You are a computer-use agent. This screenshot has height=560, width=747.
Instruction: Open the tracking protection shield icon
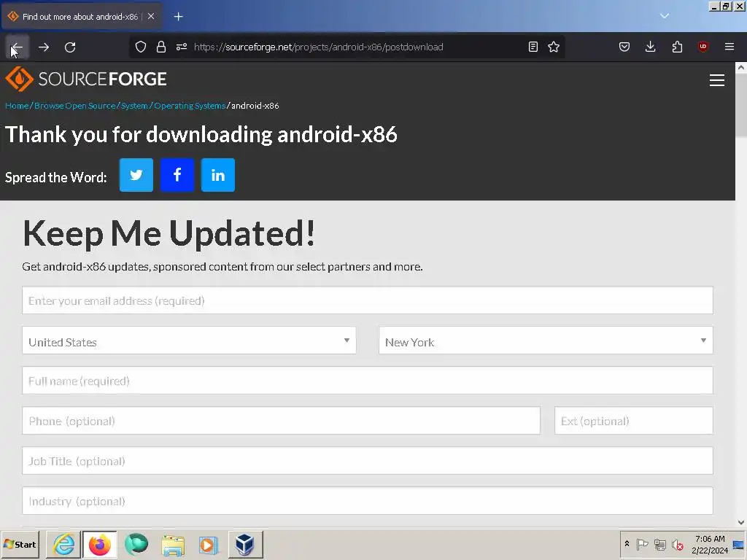coord(141,47)
